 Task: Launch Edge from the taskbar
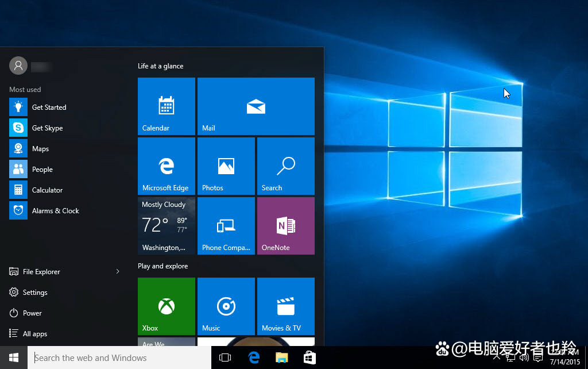(254, 358)
